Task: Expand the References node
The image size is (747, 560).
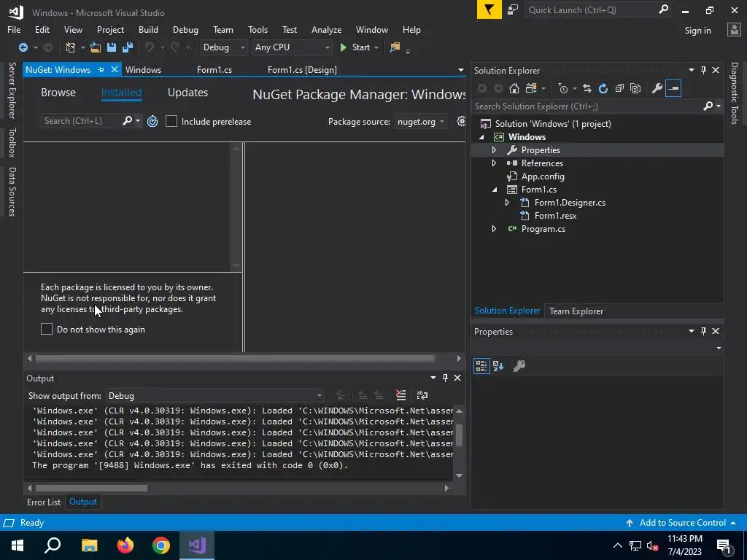Action: click(494, 163)
